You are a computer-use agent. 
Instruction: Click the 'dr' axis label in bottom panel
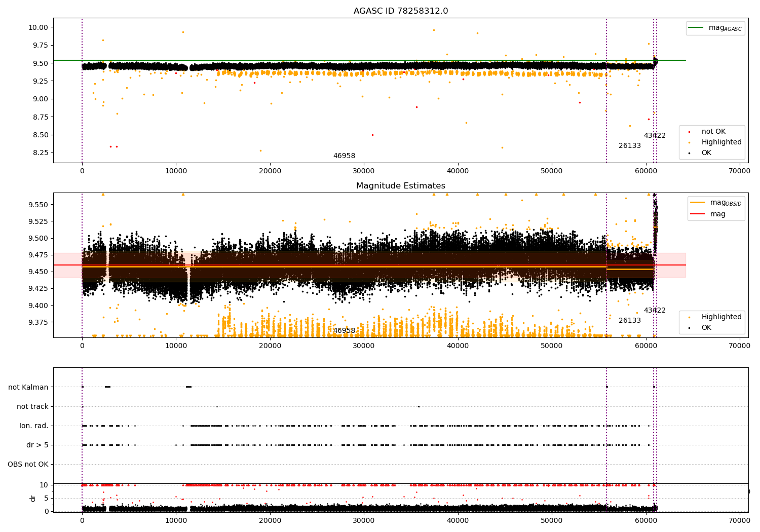(33, 498)
